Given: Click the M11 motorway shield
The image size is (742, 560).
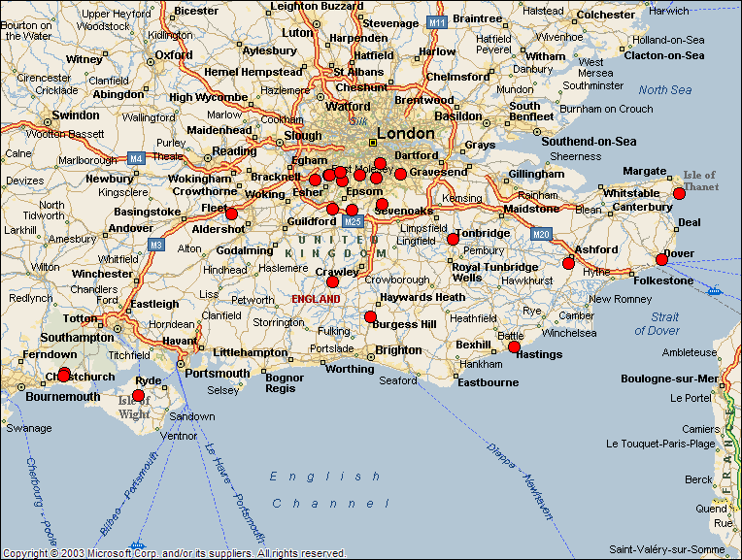Looking at the screenshot, I should click(437, 21).
